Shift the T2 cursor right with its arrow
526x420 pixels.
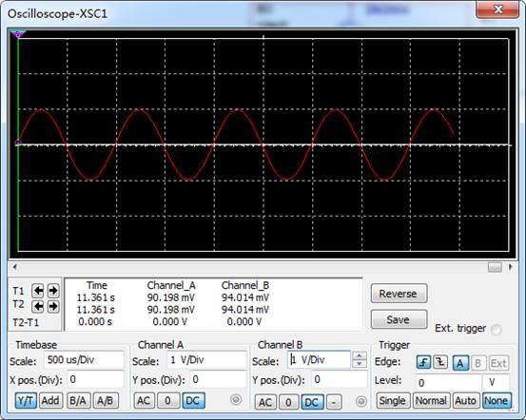pos(53,306)
